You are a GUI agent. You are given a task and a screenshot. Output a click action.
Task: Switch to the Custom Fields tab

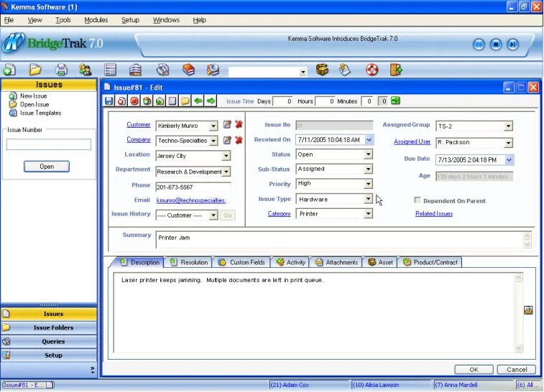tap(241, 262)
